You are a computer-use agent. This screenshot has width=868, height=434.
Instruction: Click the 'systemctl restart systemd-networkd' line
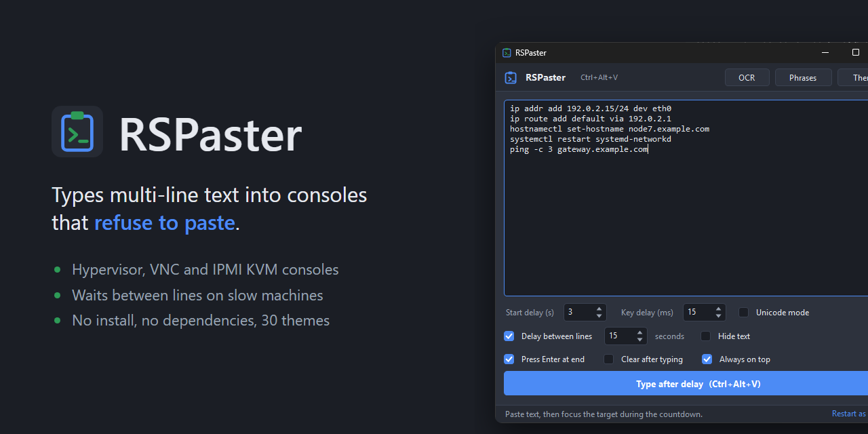591,139
